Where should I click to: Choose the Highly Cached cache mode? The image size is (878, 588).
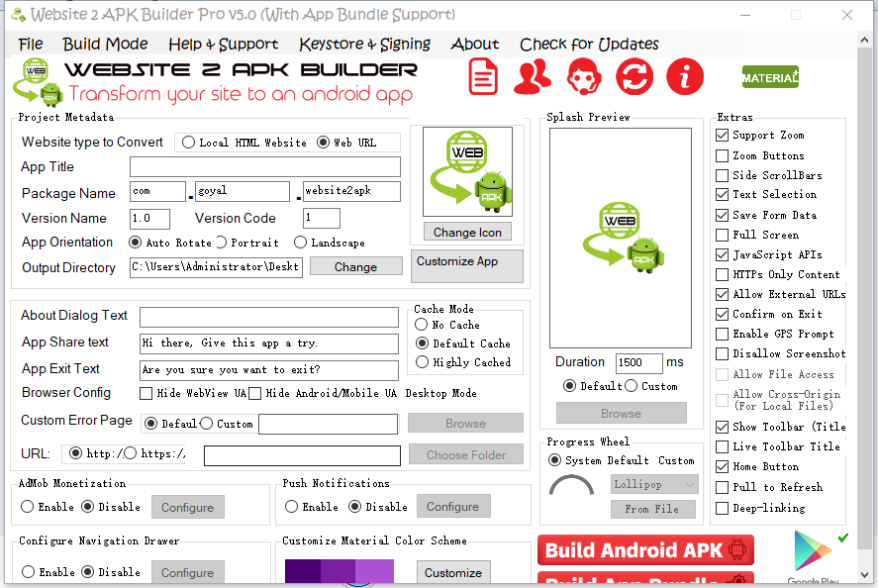pos(423,362)
